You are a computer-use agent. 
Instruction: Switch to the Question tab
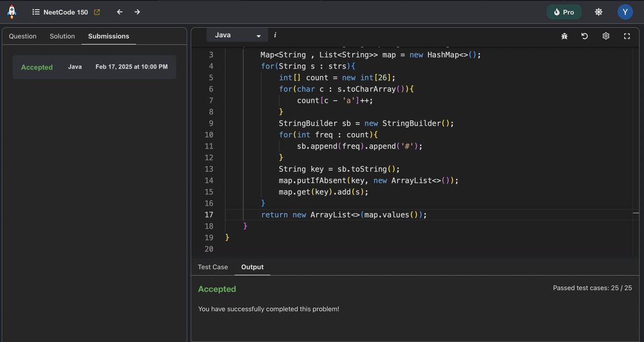22,36
